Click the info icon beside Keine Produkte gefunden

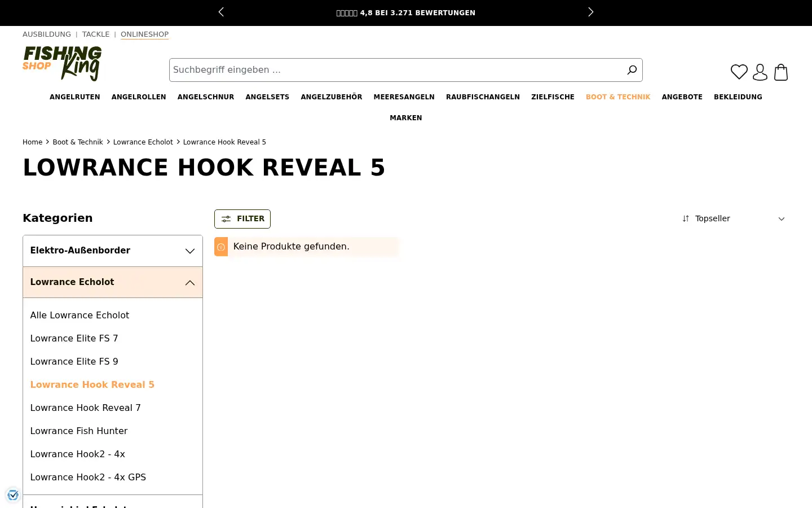tap(221, 247)
